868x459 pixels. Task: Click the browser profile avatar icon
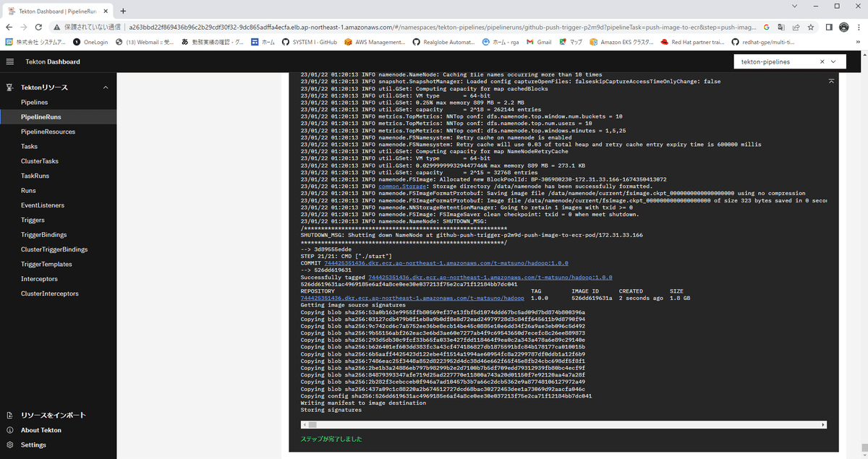pyautogui.click(x=843, y=26)
